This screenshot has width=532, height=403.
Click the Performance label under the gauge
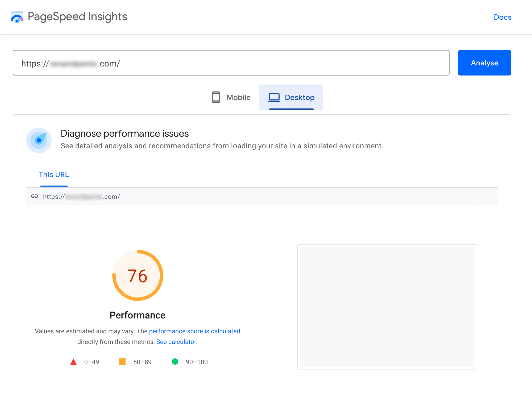coord(138,315)
